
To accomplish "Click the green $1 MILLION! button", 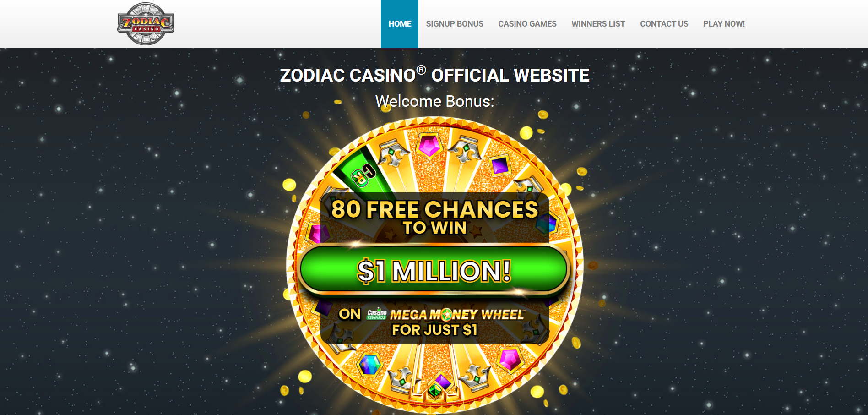I will pos(434,270).
